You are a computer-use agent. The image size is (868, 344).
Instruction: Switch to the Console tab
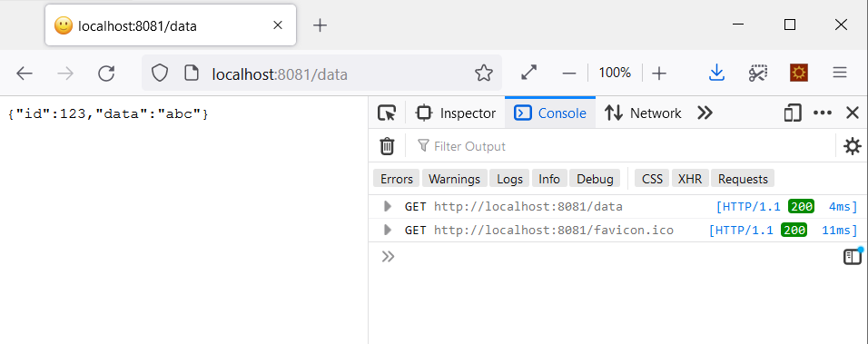click(x=550, y=113)
